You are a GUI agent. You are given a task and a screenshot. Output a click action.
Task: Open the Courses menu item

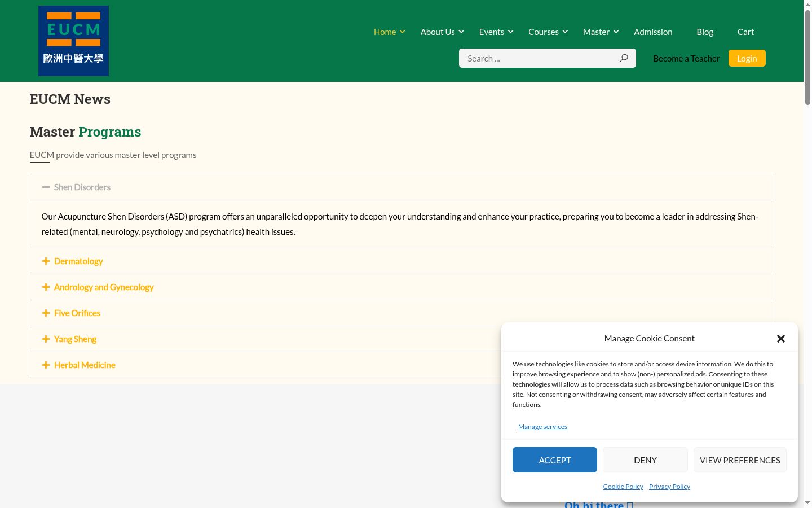[544, 32]
